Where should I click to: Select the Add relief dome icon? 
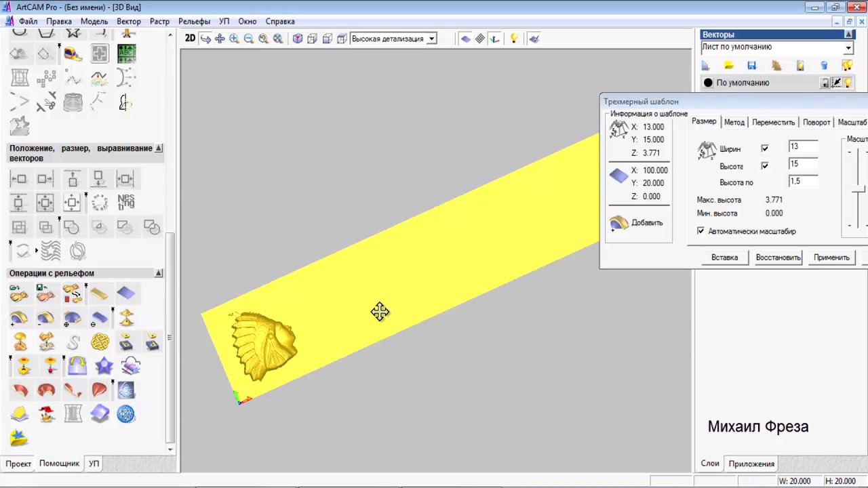[19, 318]
